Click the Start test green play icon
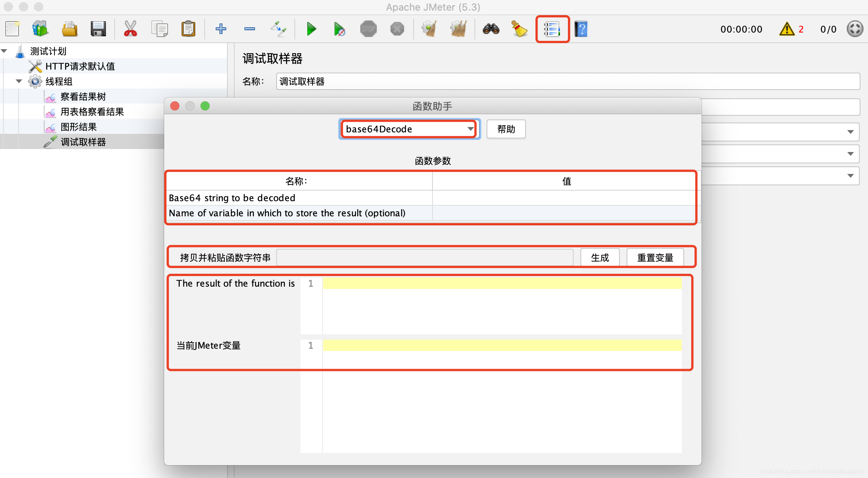Screen dimensions: 868x478 311,29
